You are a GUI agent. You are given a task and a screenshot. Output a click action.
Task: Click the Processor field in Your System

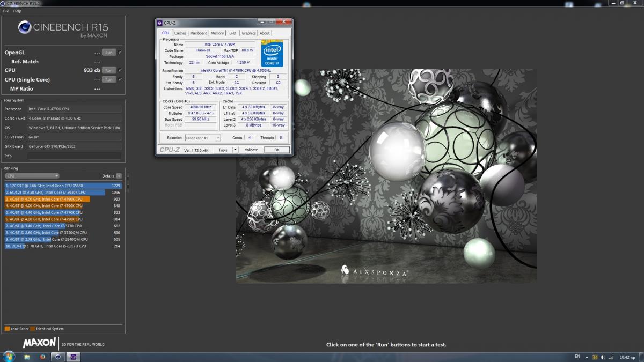click(75, 109)
